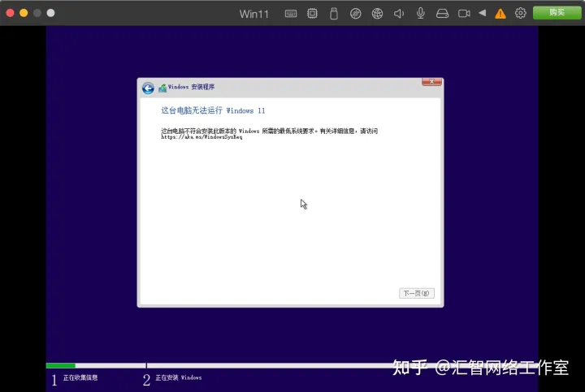The height and width of the screenshot is (392, 585).
Task: Go back with the blue arrow button
Action: (148, 88)
